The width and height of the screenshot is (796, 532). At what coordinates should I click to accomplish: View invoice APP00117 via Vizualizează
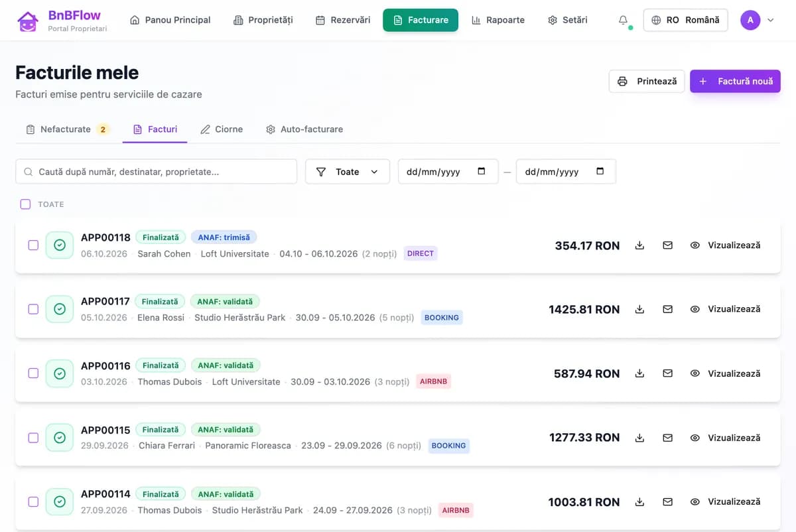click(725, 309)
